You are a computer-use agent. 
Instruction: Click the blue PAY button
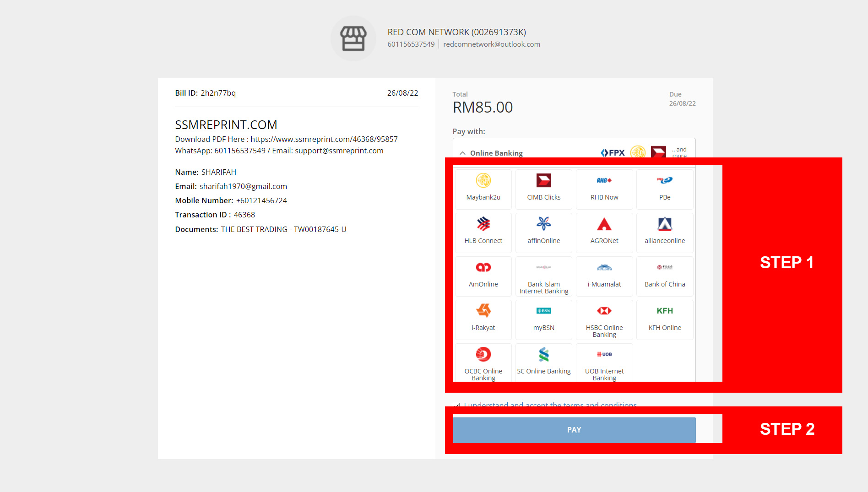574,430
